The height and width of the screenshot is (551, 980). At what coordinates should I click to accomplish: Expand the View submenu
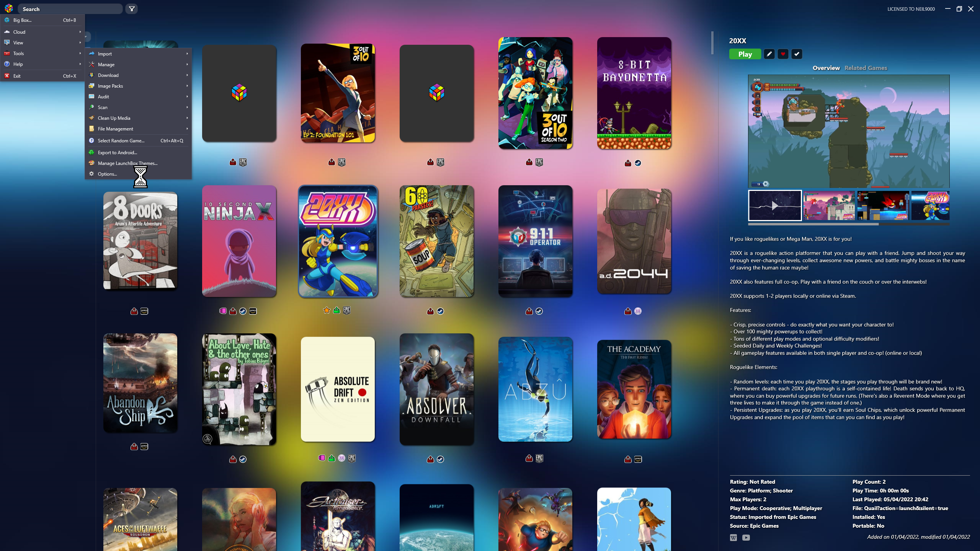pyautogui.click(x=42, y=42)
